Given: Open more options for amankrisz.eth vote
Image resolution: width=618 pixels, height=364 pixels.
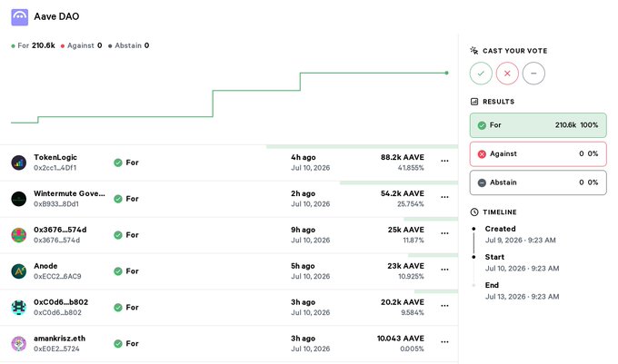Looking at the screenshot, I should click(444, 342).
